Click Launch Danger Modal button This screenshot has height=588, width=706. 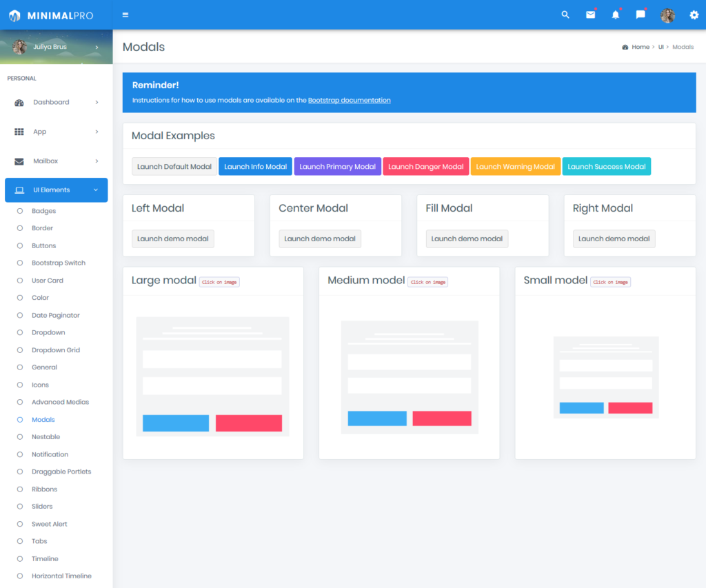(x=426, y=167)
